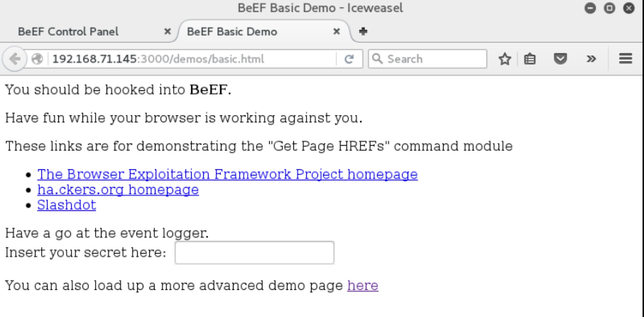
Task: Close the BeEF Basic Demo tab
Action: [337, 32]
